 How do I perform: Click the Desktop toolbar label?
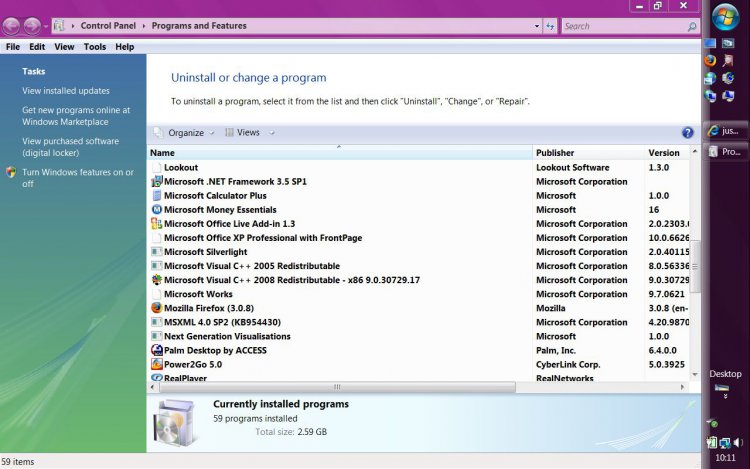click(725, 374)
